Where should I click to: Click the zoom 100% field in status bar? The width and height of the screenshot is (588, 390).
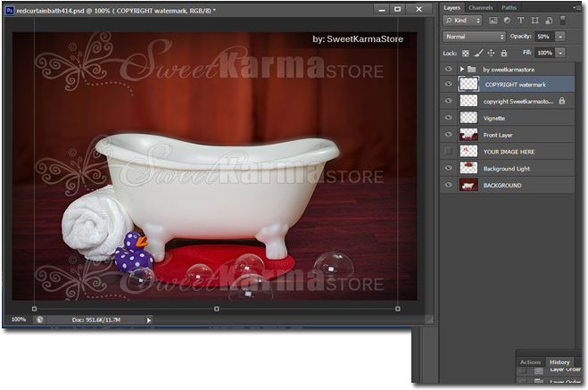tap(19, 319)
